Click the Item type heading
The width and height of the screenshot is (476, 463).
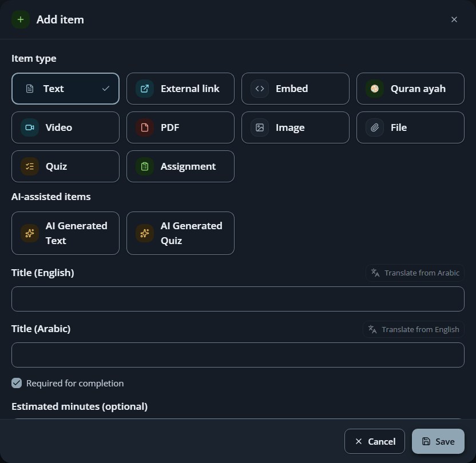(x=34, y=58)
